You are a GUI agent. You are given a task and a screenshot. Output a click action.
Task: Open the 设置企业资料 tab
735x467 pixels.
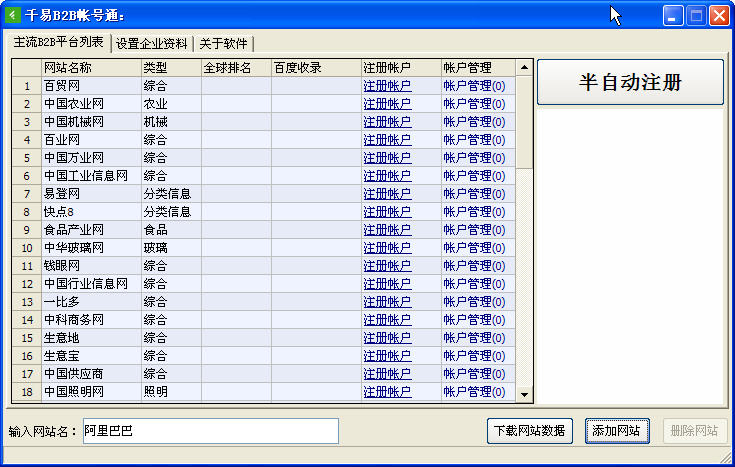[x=152, y=44]
